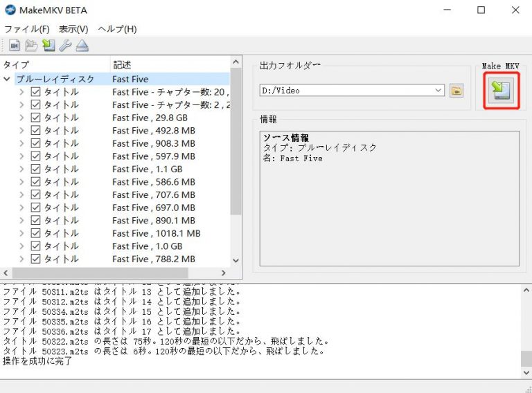This screenshot has height=393, width=532.
Task: Toggle the 492.8 MB title checkbox
Action: point(37,131)
